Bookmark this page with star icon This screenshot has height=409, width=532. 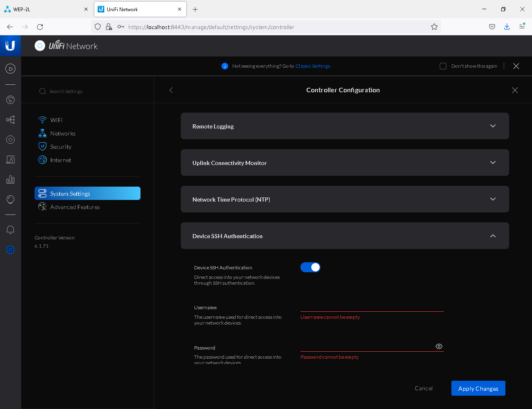434,27
